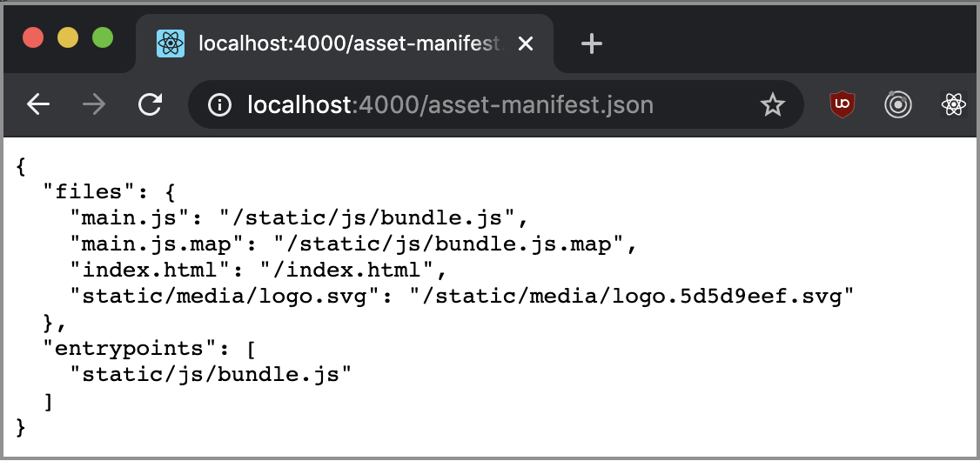Open the circular target extension icon
The height and width of the screenshot is (461, 980).
(x=898, y=104)
